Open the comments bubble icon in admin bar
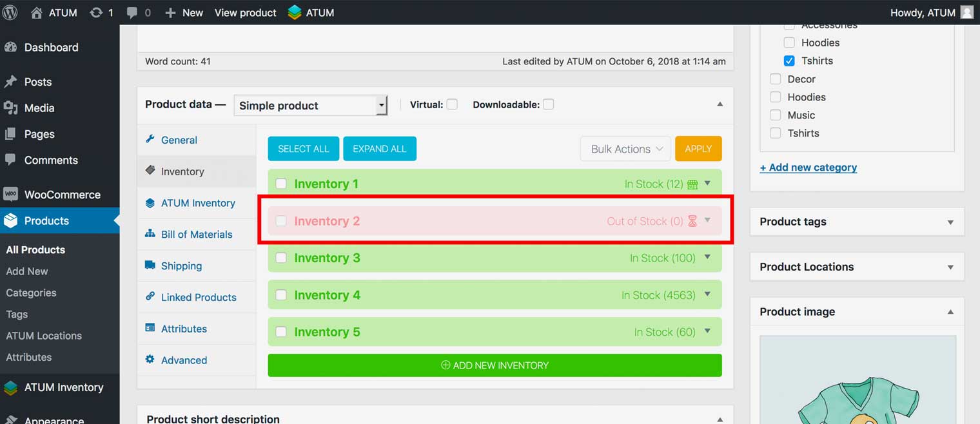This screenshot has width=980, height=424. tap(132, 13)
